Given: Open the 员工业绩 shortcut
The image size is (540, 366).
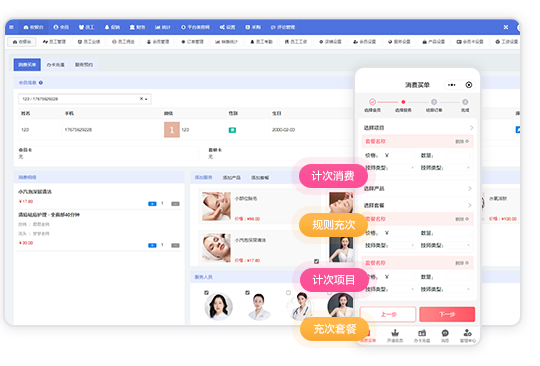Looking at the screenshot, I should [89, 42].
